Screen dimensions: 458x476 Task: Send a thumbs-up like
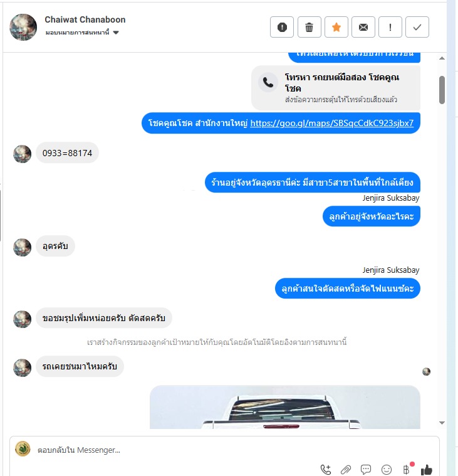[427, 469]
